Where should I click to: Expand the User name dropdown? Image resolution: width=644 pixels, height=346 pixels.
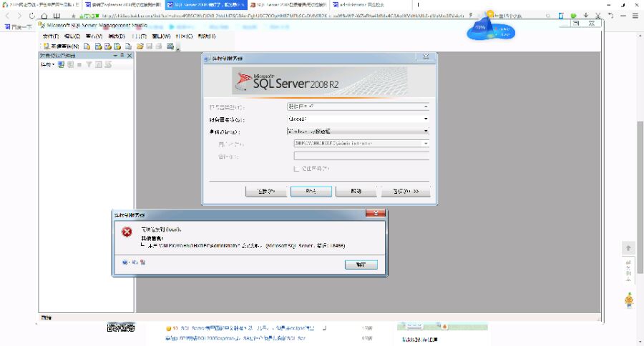coord(426,144)
